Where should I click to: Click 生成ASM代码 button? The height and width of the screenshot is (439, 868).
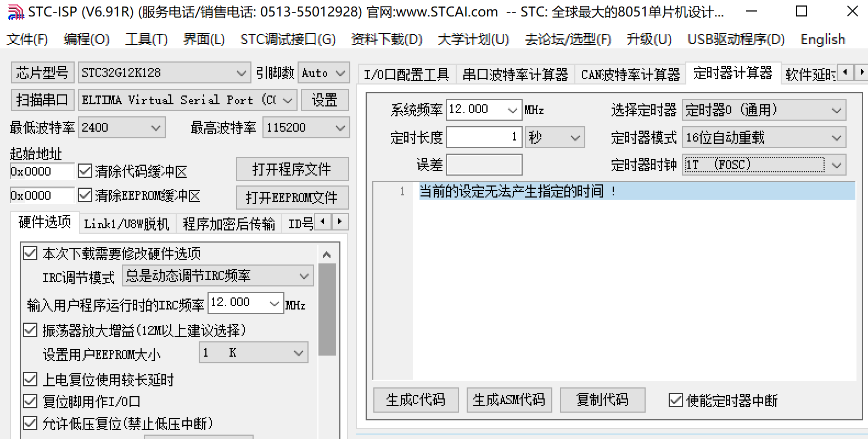click(x=509, y=399)
